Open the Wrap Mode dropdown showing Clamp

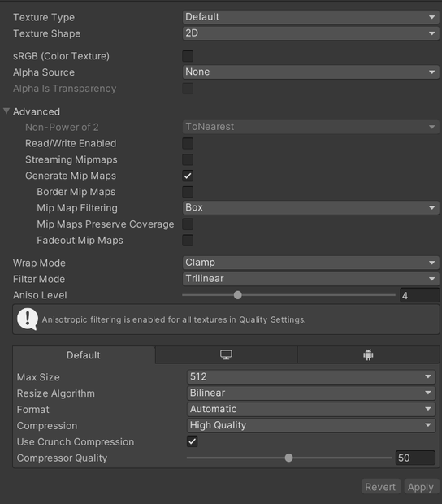pos(310,263)
